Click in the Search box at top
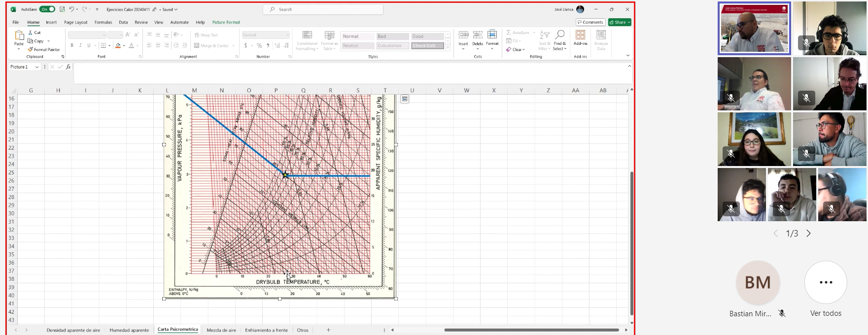This screenshot has height=335, width=868. [x=323, y=9]
